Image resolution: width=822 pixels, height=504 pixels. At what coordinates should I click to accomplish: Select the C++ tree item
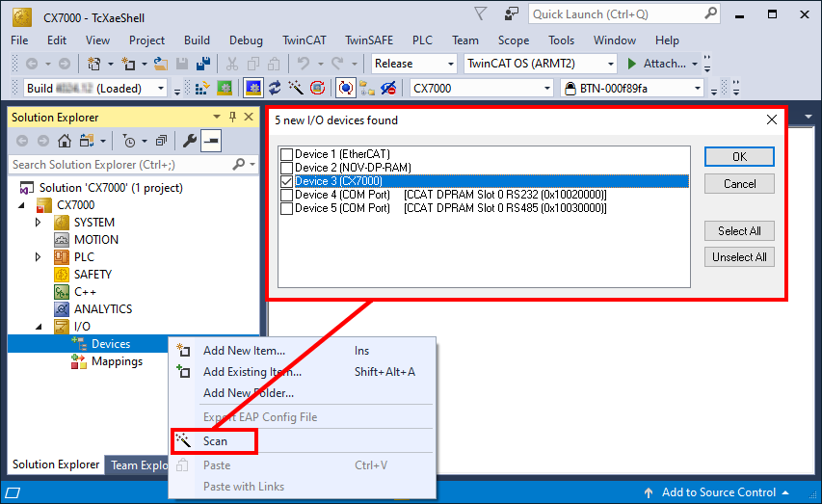click(x=85, y=292)
